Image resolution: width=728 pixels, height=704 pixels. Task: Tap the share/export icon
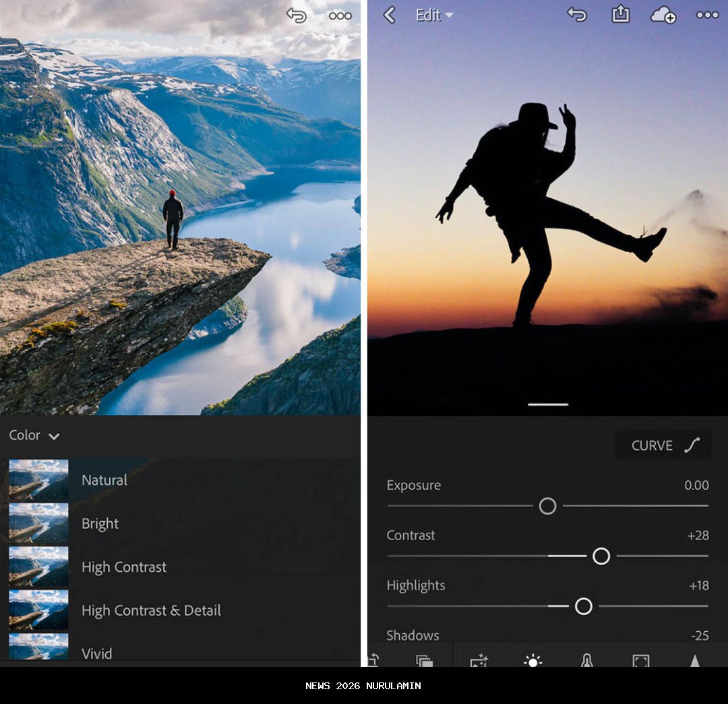pos(620,15)
